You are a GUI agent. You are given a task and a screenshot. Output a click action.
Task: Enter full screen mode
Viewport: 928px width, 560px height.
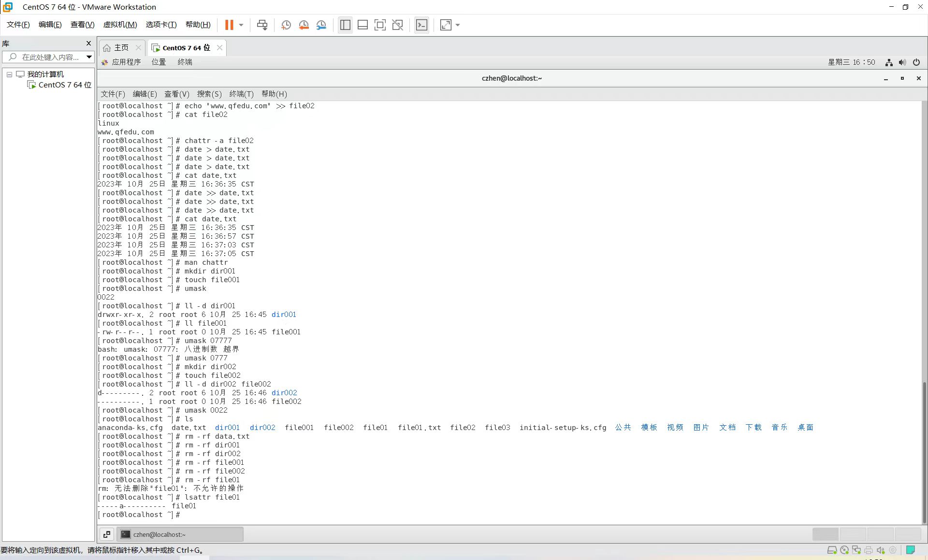[x=380, y=25]
